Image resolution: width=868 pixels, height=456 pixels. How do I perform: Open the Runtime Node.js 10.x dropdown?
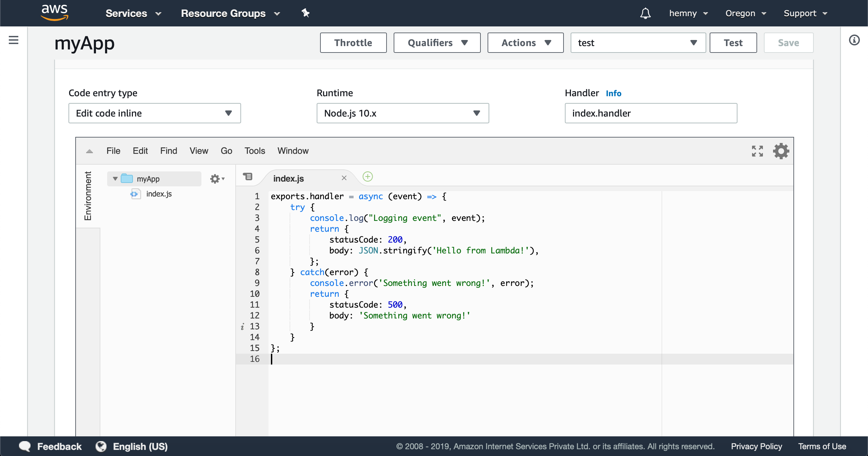(402, 113)
